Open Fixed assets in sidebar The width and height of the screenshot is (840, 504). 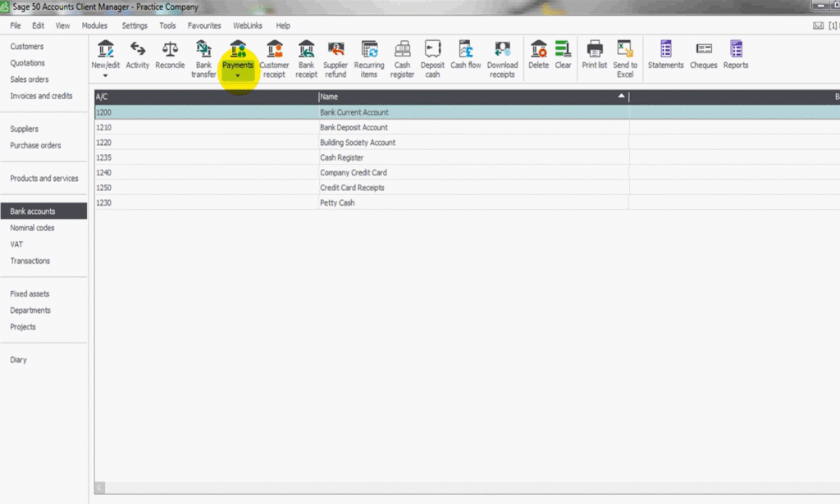pyautogui.click(x=30, y=293)
